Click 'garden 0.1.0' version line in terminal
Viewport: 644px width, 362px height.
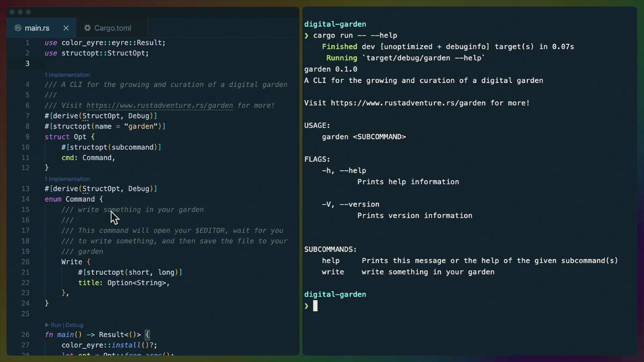tap(331, 69)
